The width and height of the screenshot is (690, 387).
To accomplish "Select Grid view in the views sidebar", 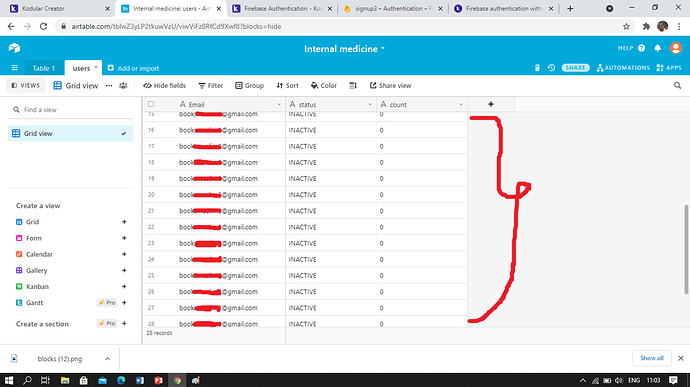I will (x=70, y=133).
